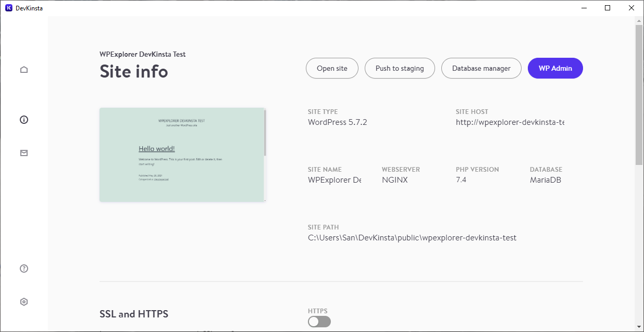
Task: Click the preview thumbnail scrollbar
Action: (265, 133)
